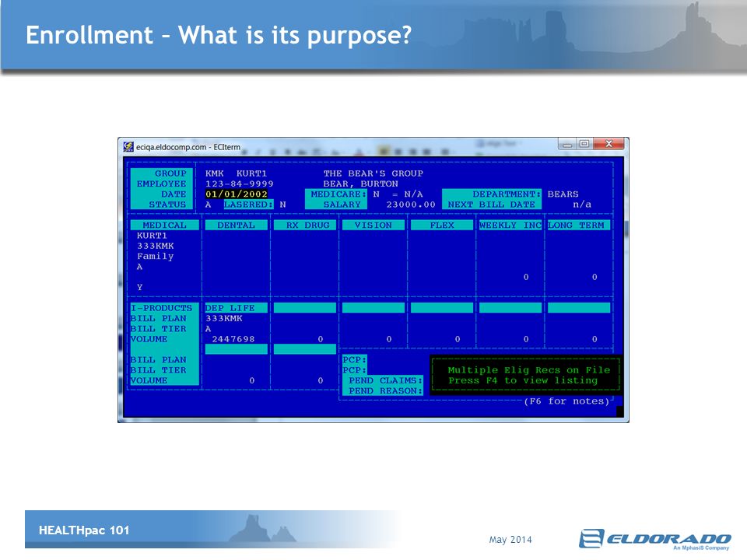Select the VISION column header
This screenshot has height=560, width=747.
pos(373,226)
